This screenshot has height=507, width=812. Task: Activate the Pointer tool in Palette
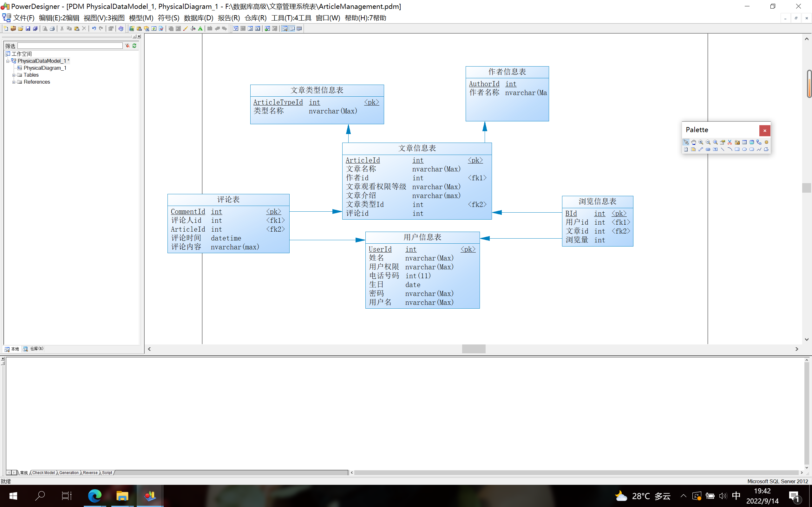[x=686, y=142]
